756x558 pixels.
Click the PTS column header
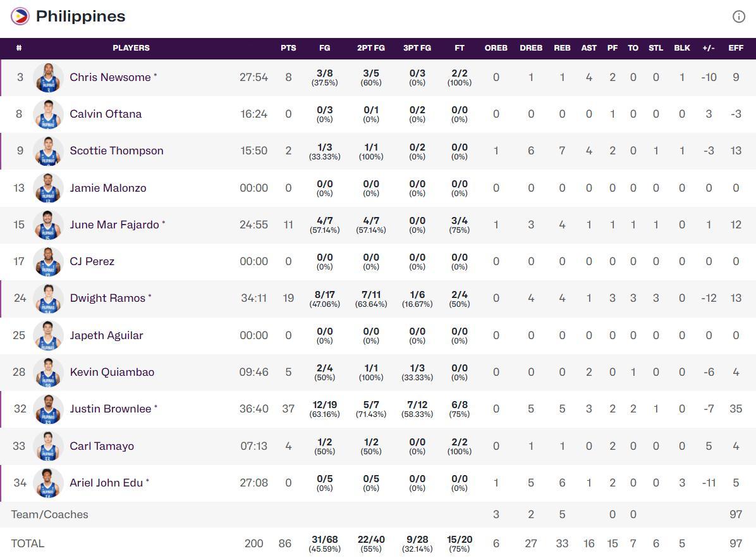click(x=288, y=48)
